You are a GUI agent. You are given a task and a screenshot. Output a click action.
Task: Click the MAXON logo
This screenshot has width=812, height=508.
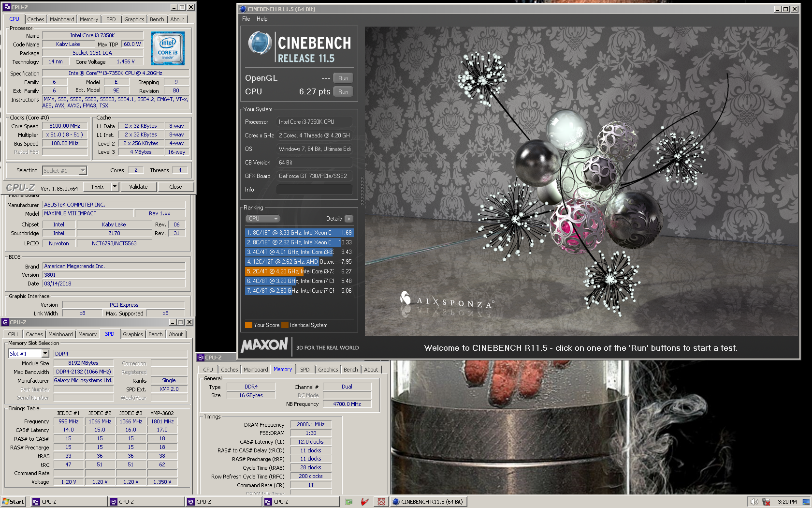click(x=264, y=345)
